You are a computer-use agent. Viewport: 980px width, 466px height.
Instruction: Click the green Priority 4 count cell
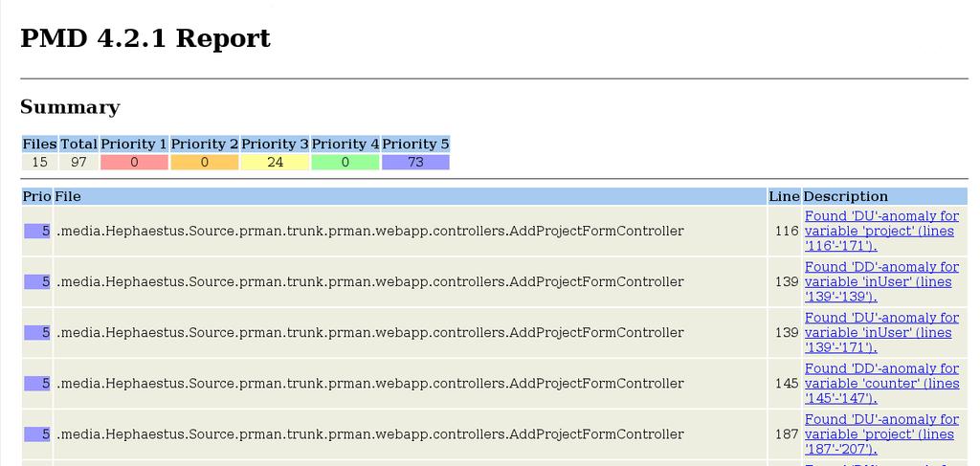click(x=345, y=163)
